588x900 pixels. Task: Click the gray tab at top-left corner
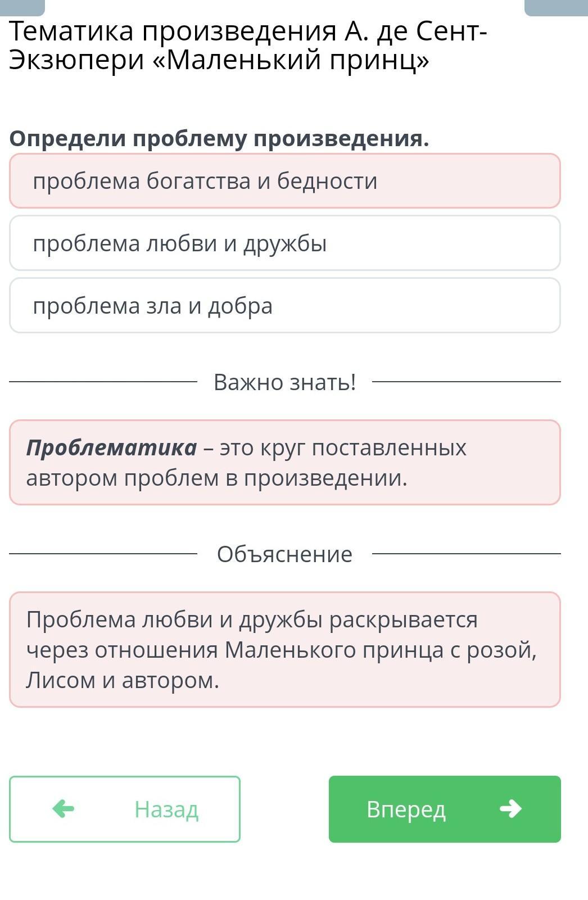[22, 7]
